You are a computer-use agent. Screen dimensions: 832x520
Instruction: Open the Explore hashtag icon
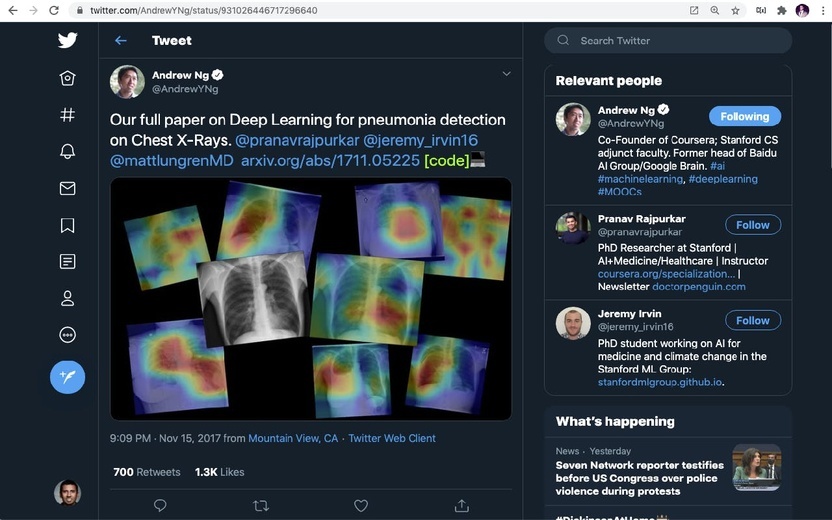67,115
